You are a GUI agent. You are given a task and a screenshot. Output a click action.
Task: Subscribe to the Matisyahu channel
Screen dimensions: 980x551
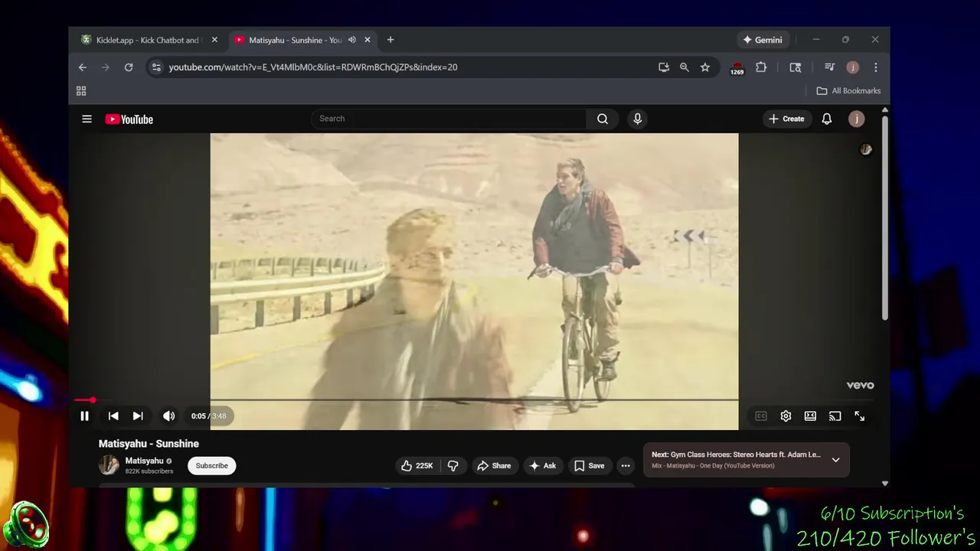click(x=211, y=465)
